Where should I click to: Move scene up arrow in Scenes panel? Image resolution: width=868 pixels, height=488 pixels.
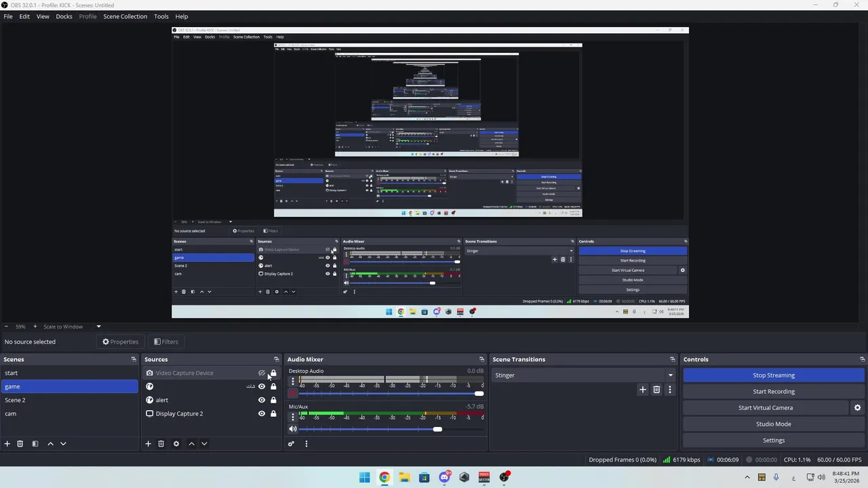coord(50,444)
